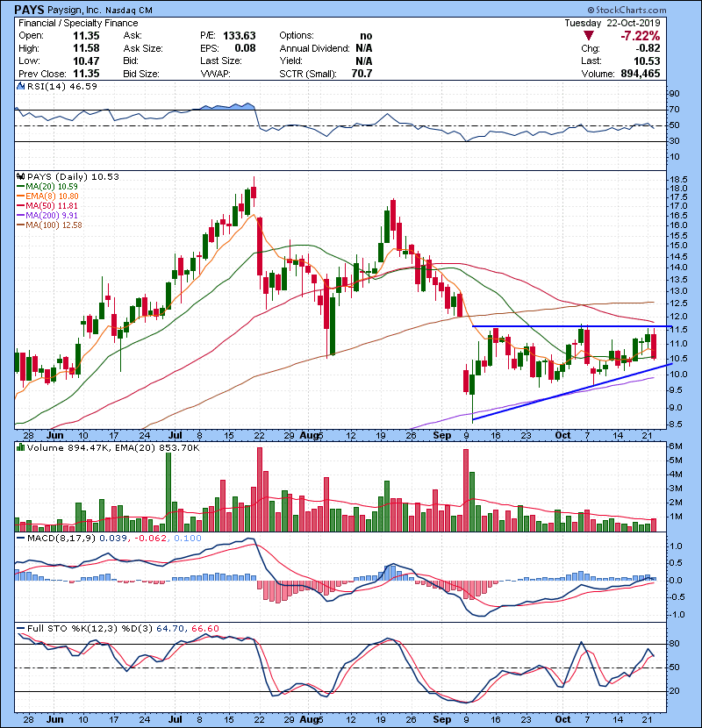Click the 90 label on RSI axis
This screenshot has width=702, height=728.
674,94
